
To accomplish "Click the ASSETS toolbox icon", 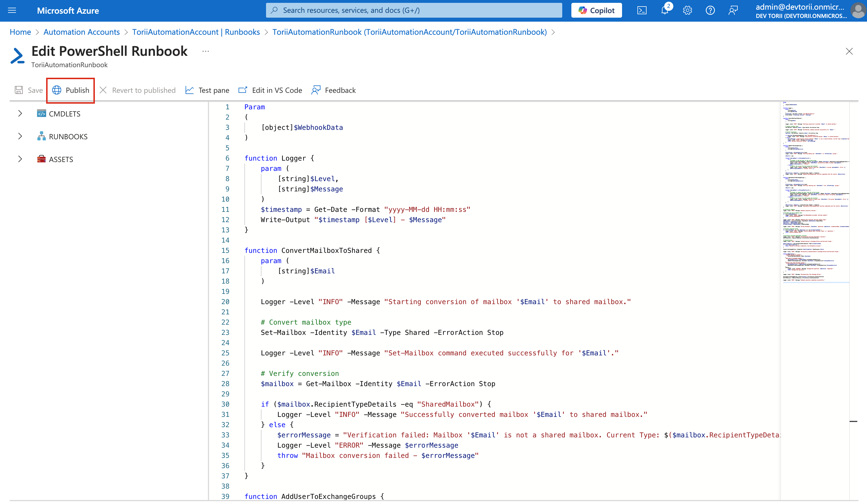I will pos(41,159).
